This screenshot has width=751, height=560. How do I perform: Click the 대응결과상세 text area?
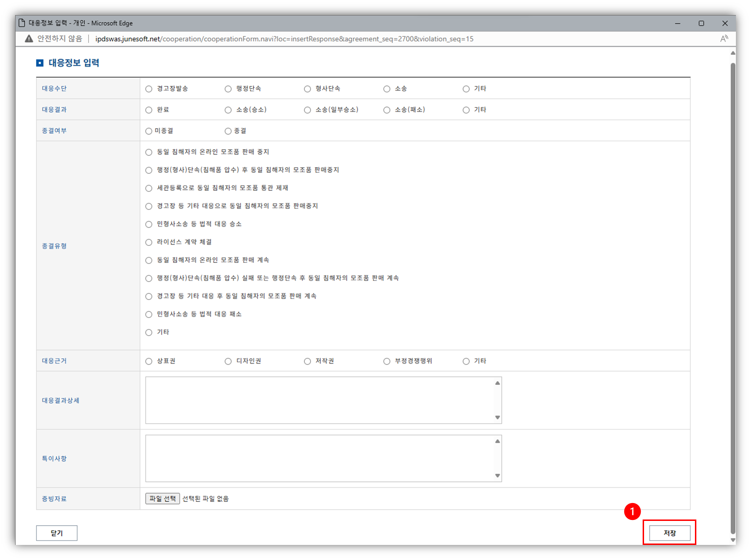[x=319, y=400]
